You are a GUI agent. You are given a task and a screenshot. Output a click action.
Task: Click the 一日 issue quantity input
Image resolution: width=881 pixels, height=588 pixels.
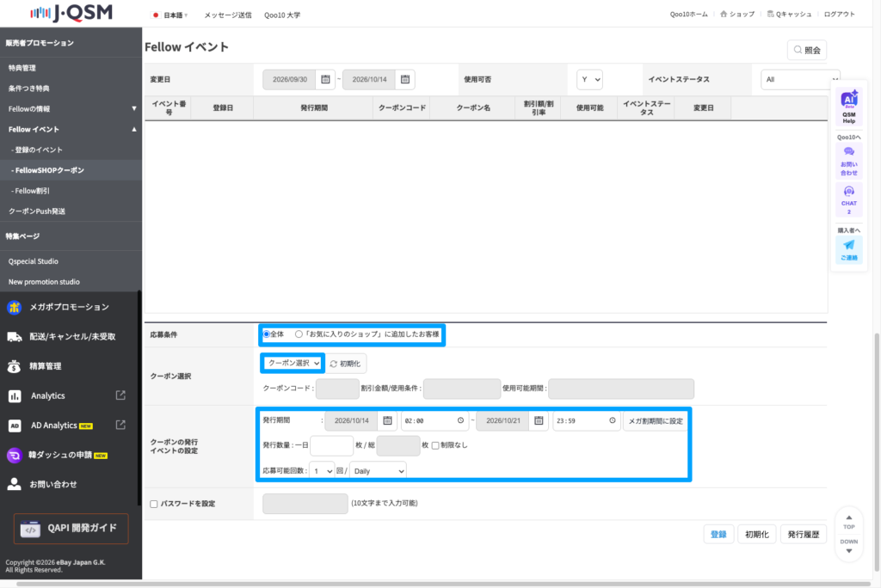point(331,445)
